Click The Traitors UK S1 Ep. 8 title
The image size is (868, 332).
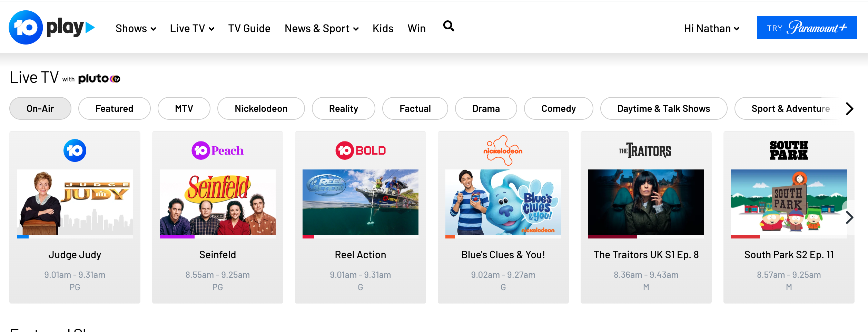(x=646, y=255)
